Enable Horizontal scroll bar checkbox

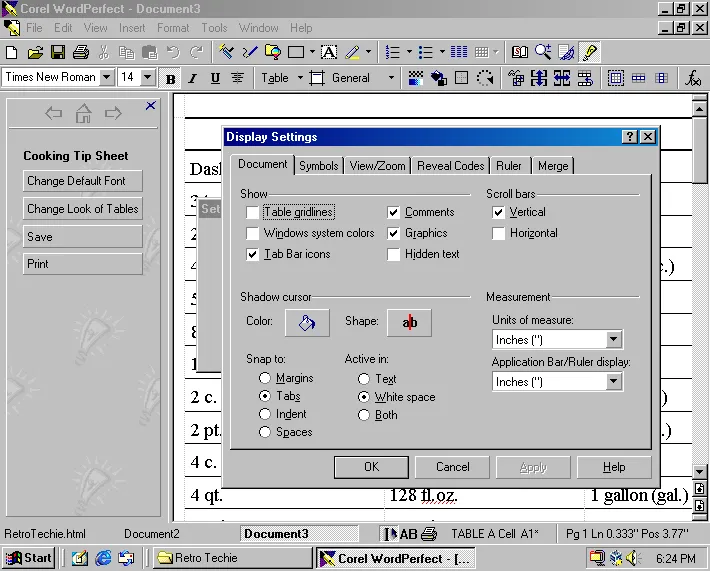[499, 234]
